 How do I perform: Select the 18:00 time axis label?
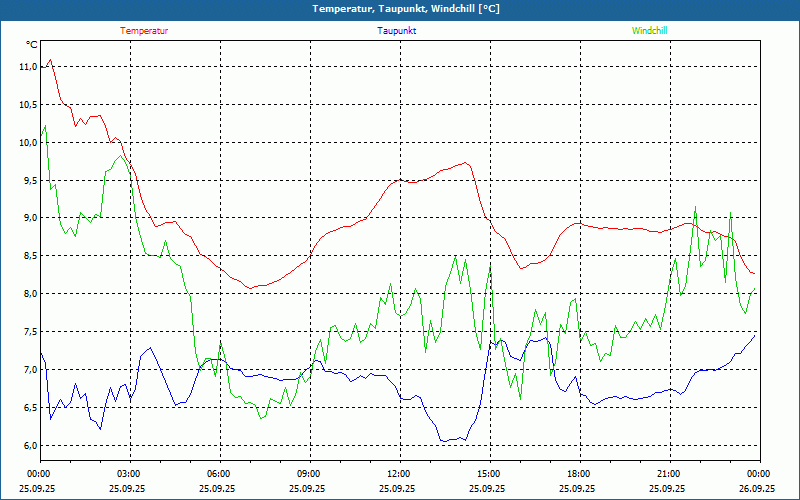click(x=579, y=473)
